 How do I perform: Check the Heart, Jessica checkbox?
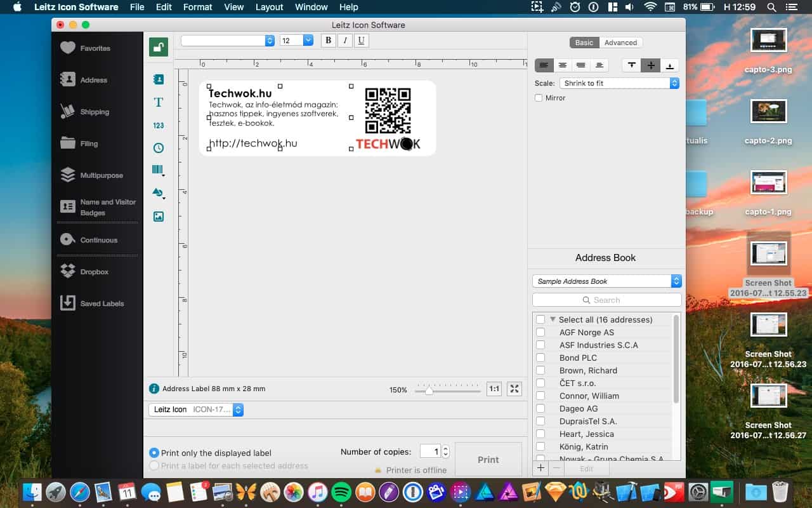click(x=540, y=434)
